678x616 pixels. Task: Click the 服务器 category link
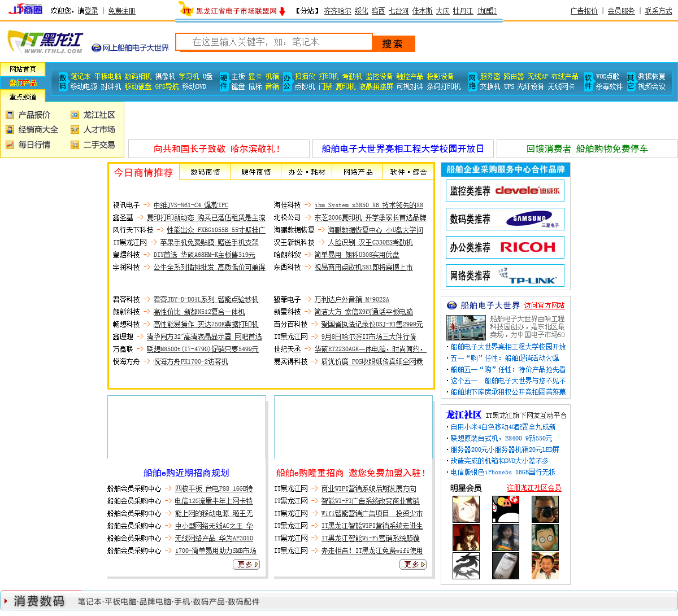coord(490,76)
